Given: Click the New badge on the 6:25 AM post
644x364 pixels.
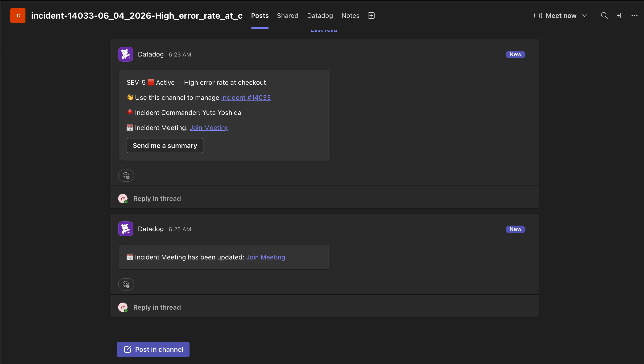Looking at the screenshot, I should pos(515,229).
